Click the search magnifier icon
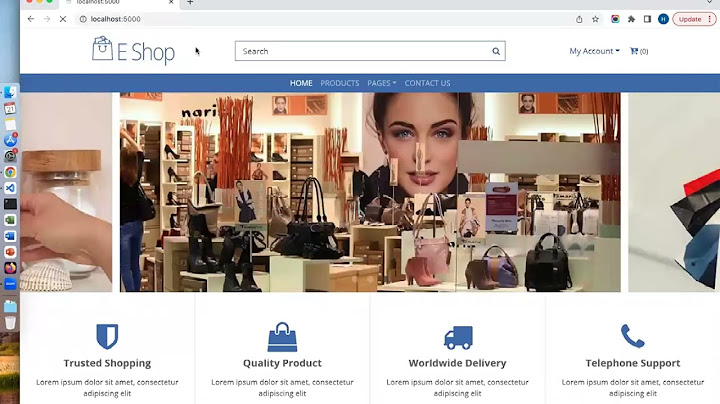The image size is (720, 404). (496, 51)
